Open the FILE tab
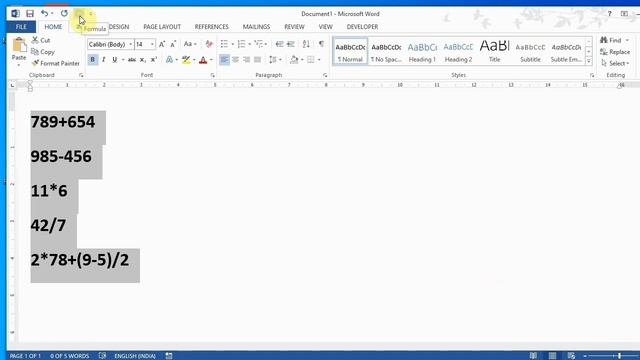640x360 pixels. click(21, 27)
